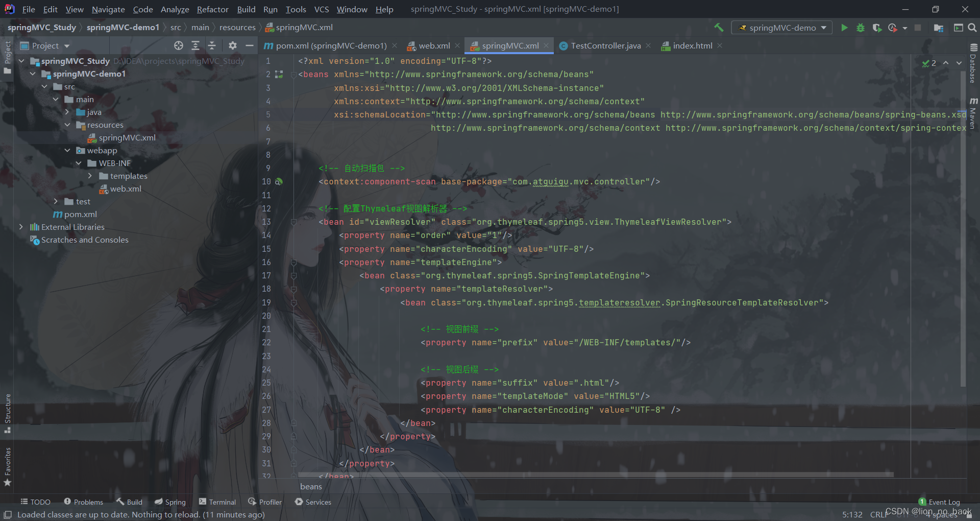The height and width of the screenshot is (521, 980).
Task: Open the Database side panel
Action: [973, 63]
